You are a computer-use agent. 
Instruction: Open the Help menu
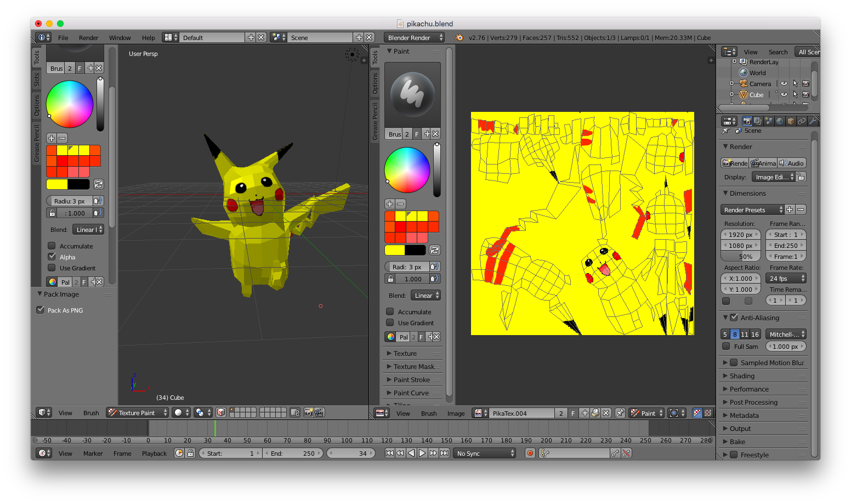pyautogui.click(x=149, y=38)
